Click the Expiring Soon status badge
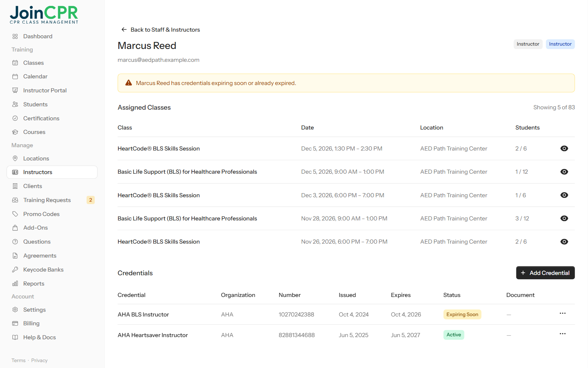Screen dimensions: 588x368 coord(462,315)
